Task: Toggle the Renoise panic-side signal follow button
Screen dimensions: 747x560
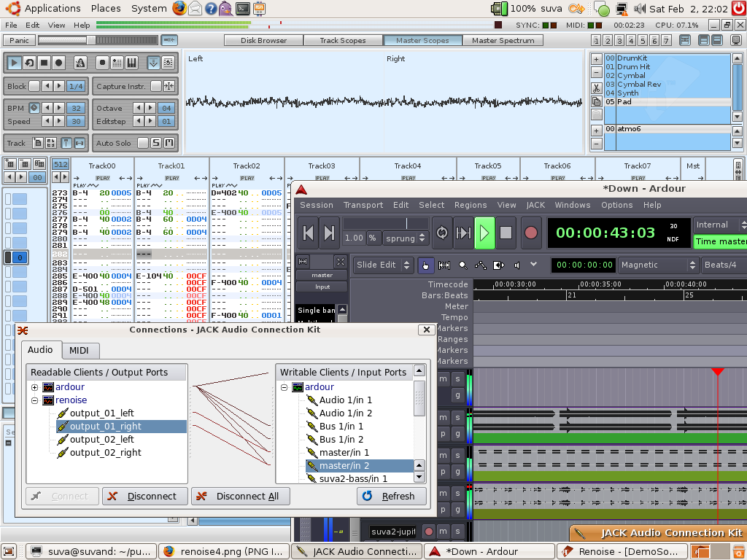Action: point(169,41)
